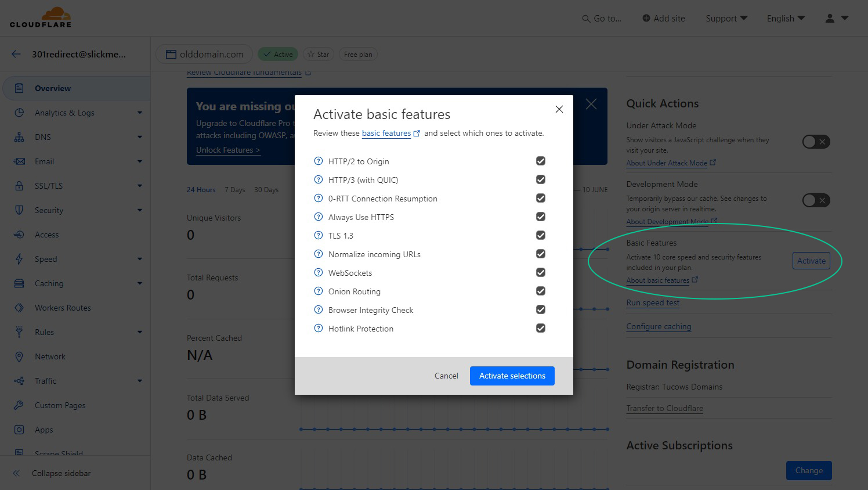
Task: Click the Run speed test link
Action: (653, 302)
